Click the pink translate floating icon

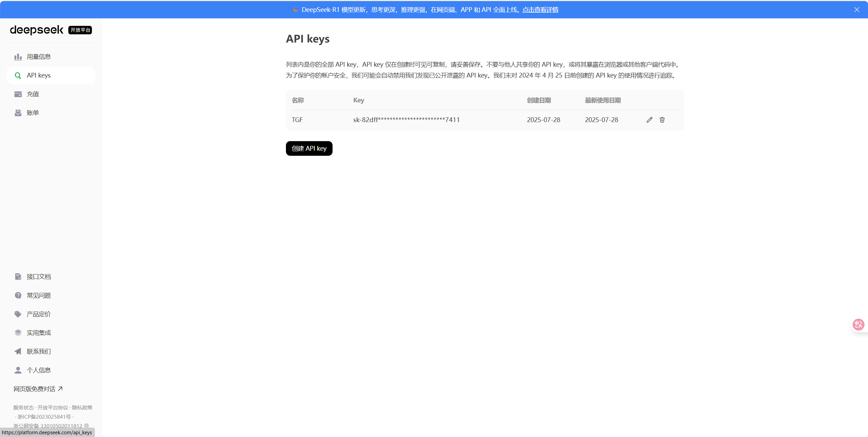click(858, 324)
